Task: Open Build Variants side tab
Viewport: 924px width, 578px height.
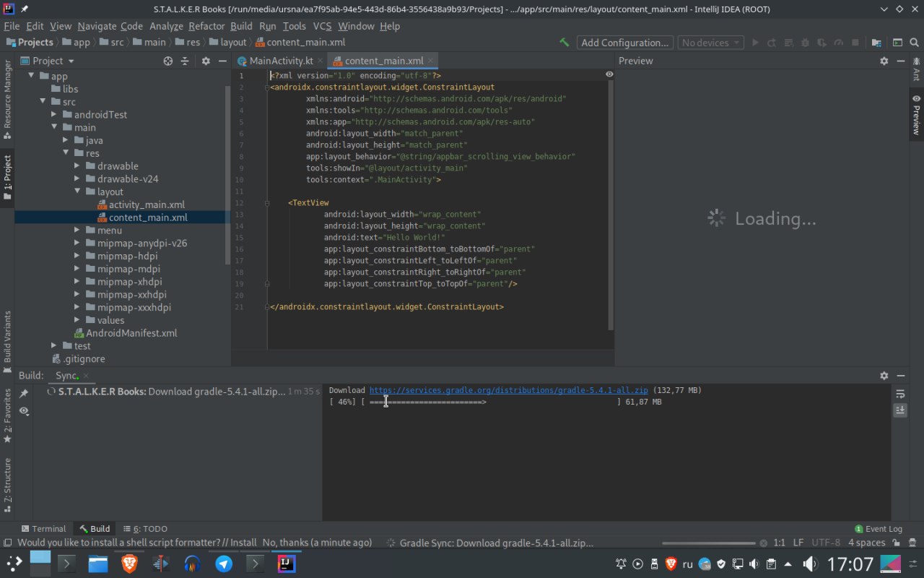Action: 7,342
